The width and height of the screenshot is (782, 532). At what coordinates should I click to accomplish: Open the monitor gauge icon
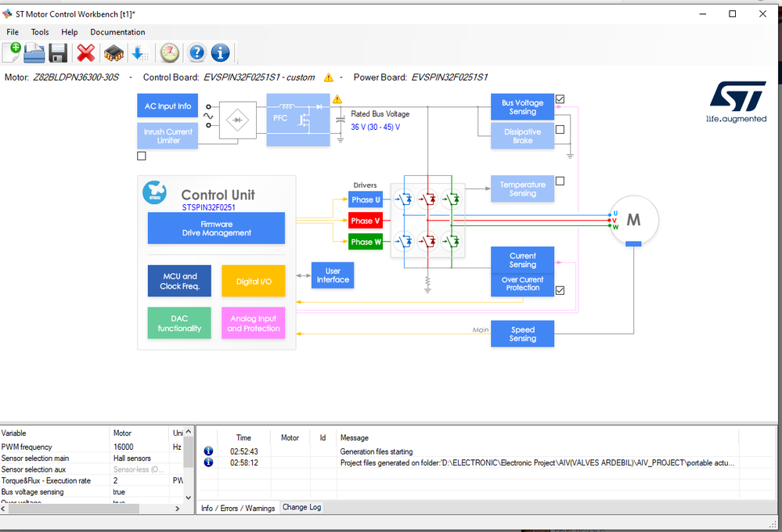(170, 53)
